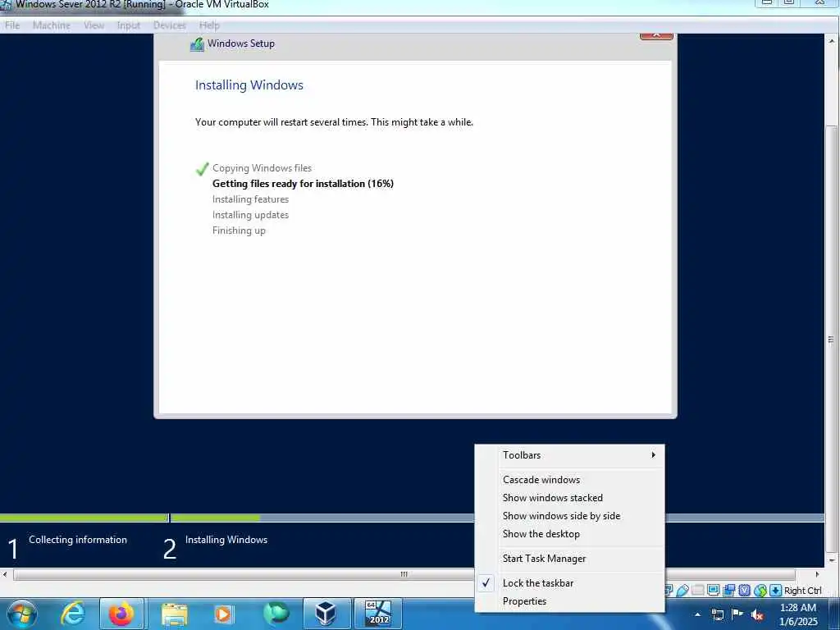840x630 pixels.
Task: Open the VirtualBox Manager cube taskbar icon
Action: [x=326, y=614]
